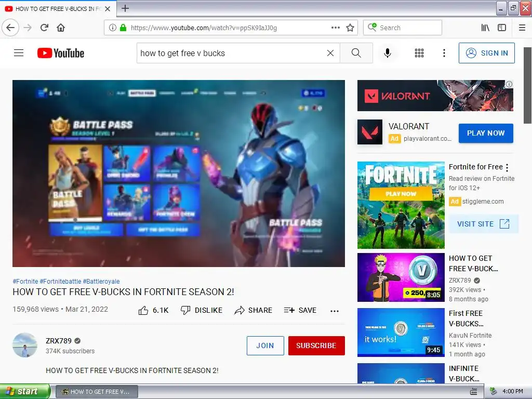Click the ad info icon on Valorant banner

pyautogui.click(x=509, y=84)
